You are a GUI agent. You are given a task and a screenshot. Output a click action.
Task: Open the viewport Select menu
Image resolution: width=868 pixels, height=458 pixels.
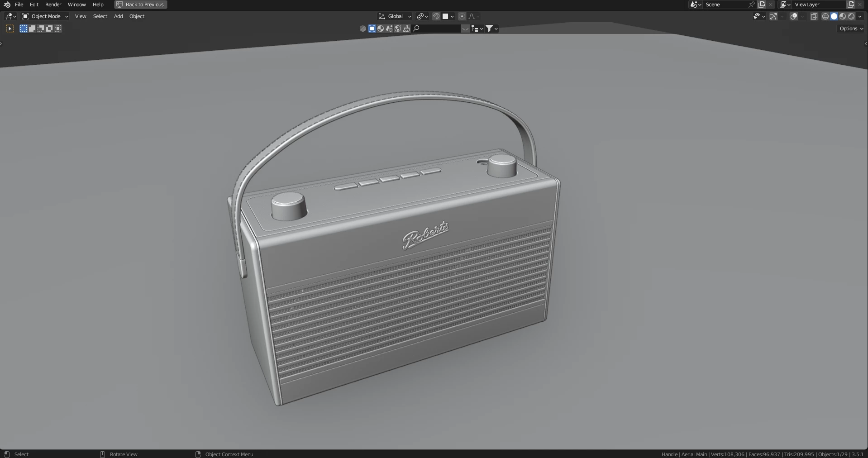pyautogui.click(x=100, y=16)
